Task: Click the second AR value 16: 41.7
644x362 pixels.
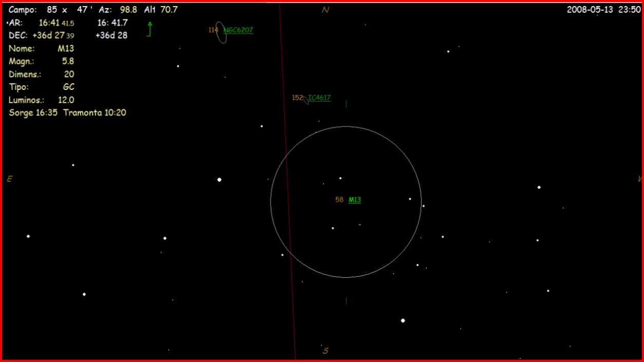Action: point(112,23)
